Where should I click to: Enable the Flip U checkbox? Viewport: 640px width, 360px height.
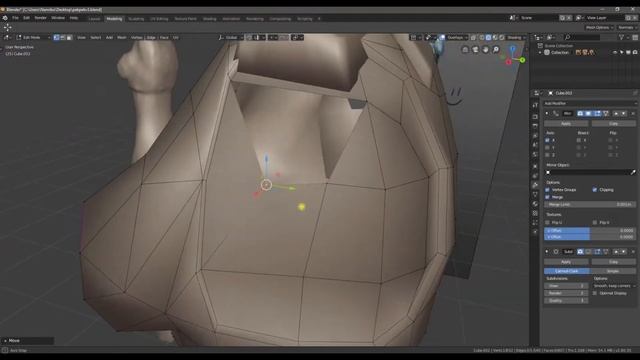547,222
